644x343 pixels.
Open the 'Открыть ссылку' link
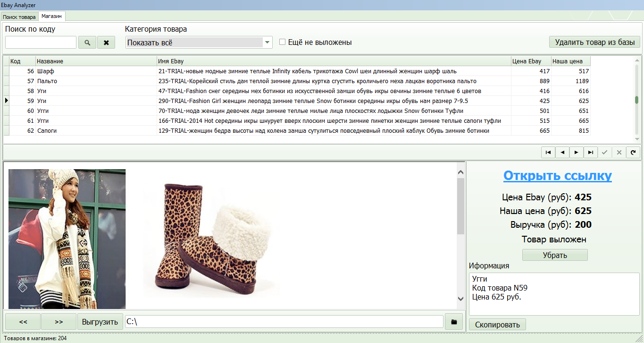pos(557,176)
